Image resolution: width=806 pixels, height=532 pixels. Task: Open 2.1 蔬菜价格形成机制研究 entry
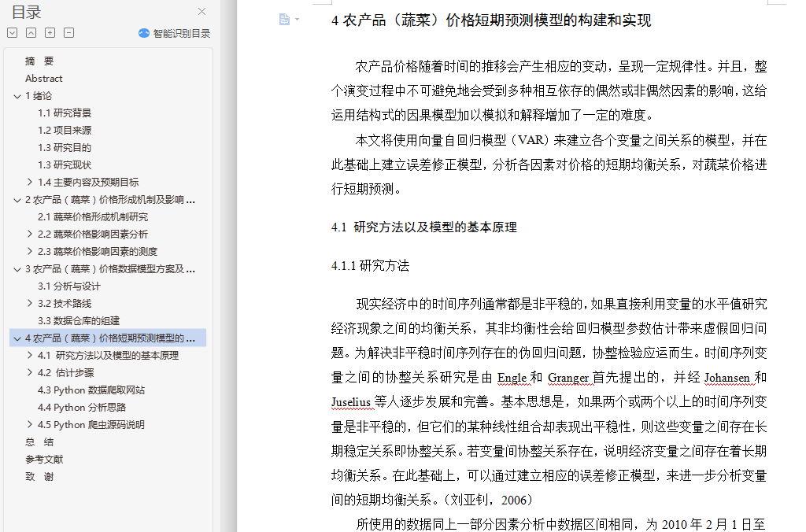tap(93, 217)
